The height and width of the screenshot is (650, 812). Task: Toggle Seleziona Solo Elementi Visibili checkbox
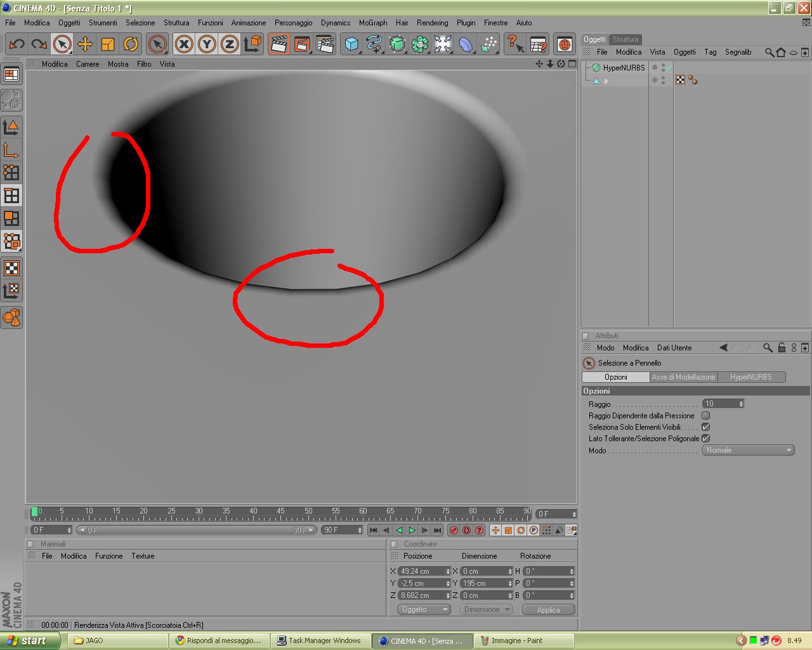coord(705,427)
